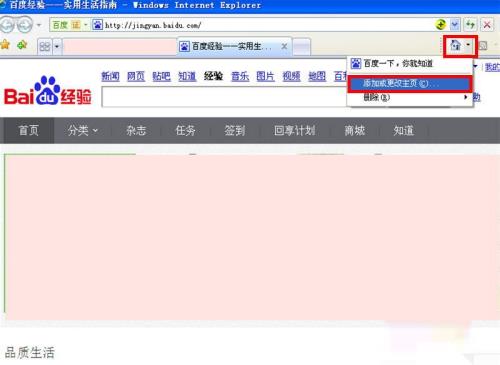The width and height of the screenshot is (500, 365).
Task: Open 签到 in the navigation bar
Action: tap(235, 130)
